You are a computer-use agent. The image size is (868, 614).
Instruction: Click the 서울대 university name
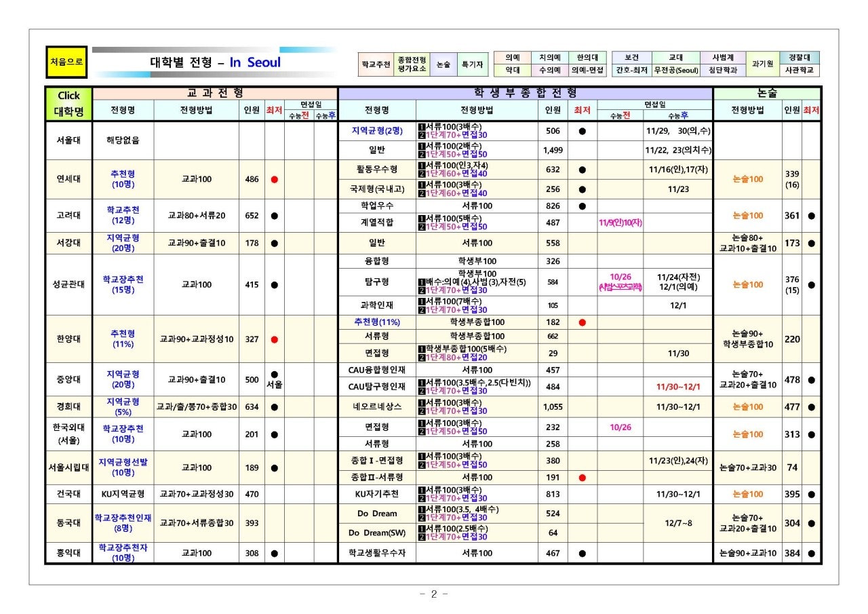click(x=68, y=141)
